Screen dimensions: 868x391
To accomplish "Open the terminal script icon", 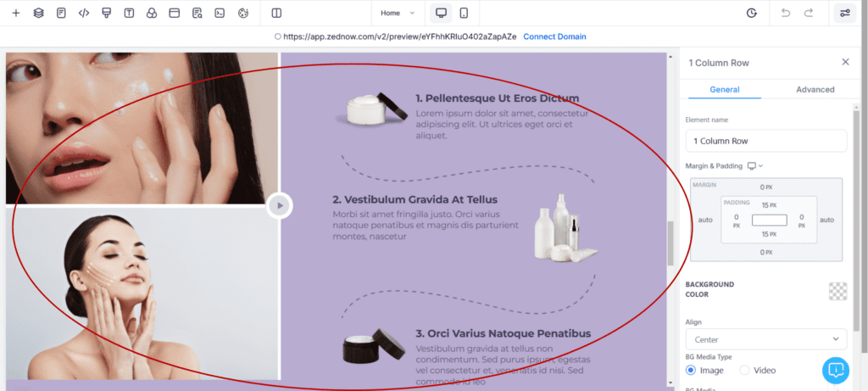I will [x=220, y=14].
